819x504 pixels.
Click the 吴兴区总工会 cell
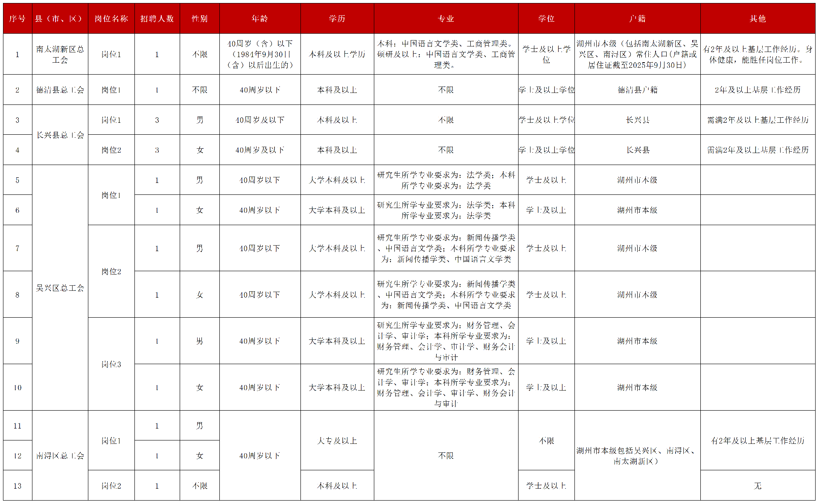[x=60, y=288]
